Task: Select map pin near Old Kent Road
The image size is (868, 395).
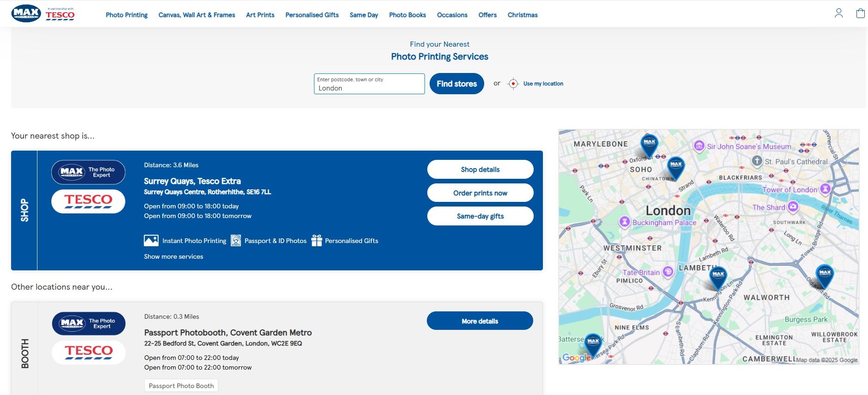Action: pyautogui.click(x=825, y=274)
